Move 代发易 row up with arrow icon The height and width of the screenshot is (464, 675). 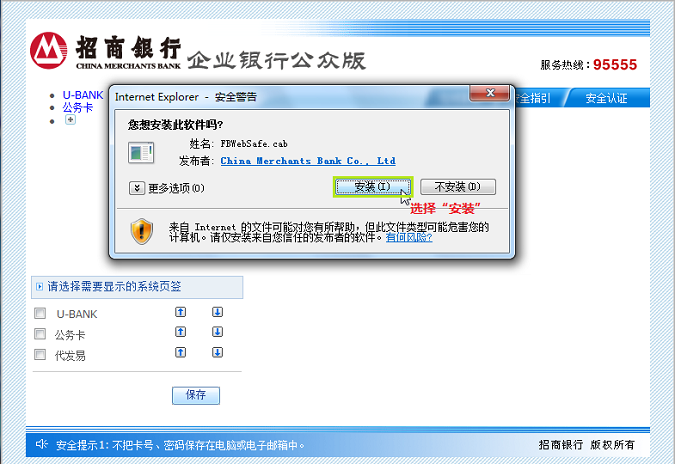180,353
